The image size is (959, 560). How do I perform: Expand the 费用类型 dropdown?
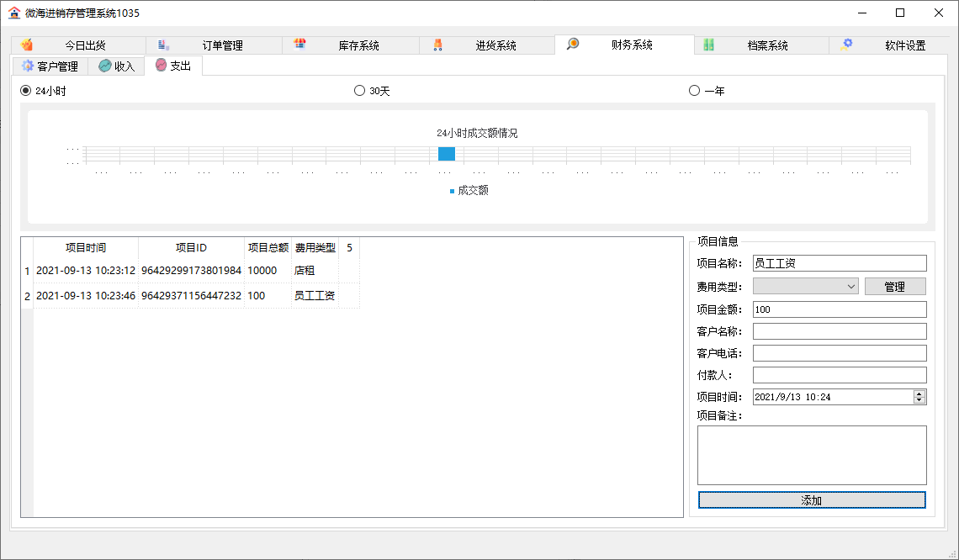coord(850,287)
